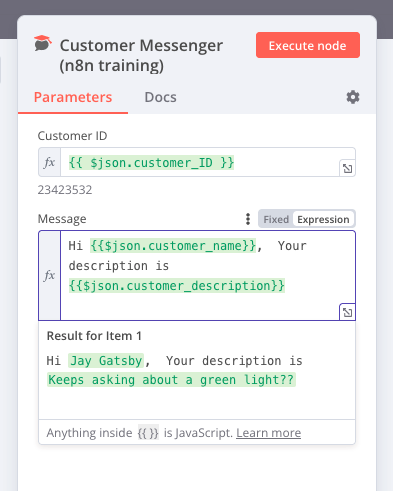The height and width of the screenshot is (491, 393).
Task: Click the Customer ID value 23423532
Action: click(x=65, y=190)
